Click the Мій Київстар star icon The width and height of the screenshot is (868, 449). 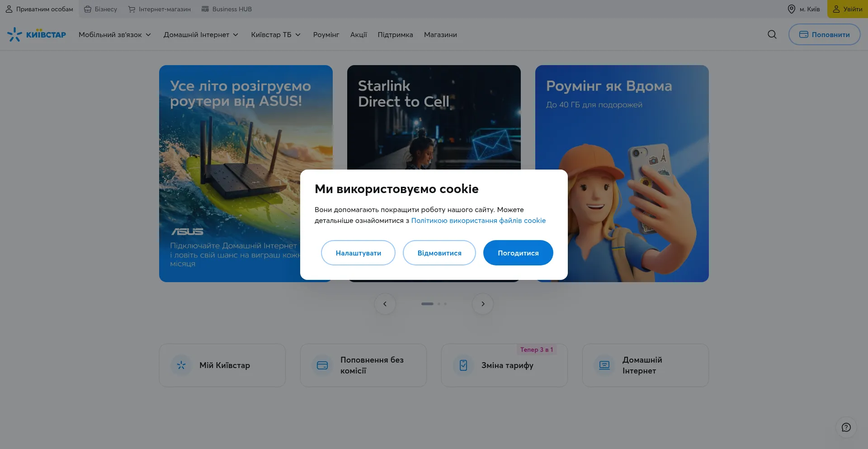[181, 365]
